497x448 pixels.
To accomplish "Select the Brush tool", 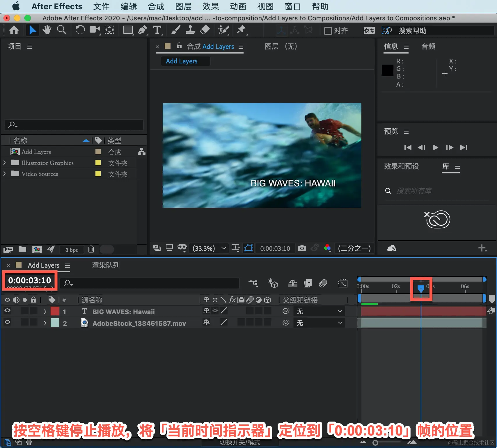I will coord(175,30).
